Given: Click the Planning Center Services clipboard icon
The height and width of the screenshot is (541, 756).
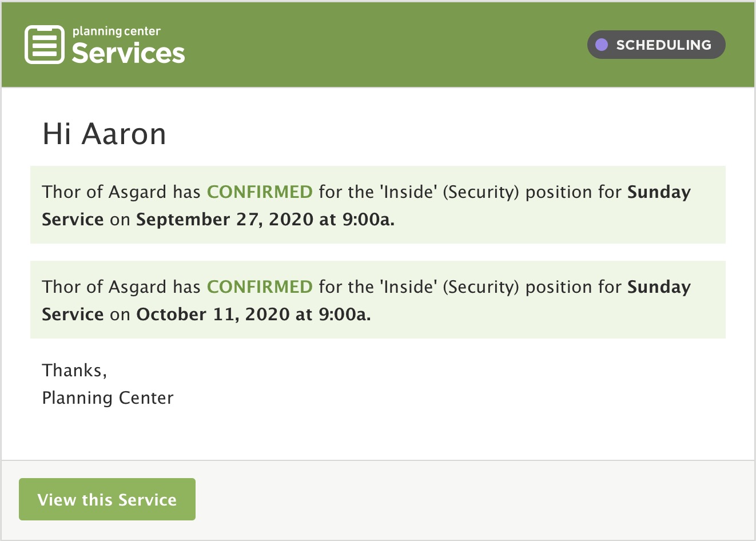Looking at the screenshot, I should [x=44, y=45].
